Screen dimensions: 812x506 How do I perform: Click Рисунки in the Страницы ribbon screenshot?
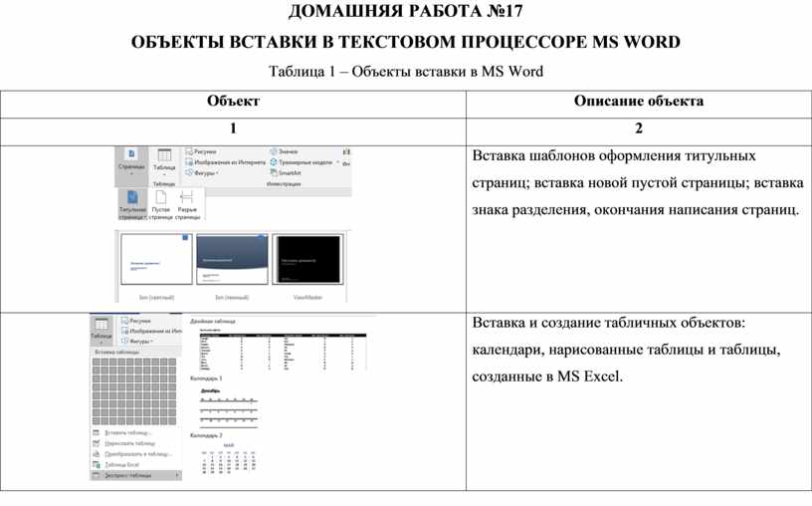tap(201, 152)
